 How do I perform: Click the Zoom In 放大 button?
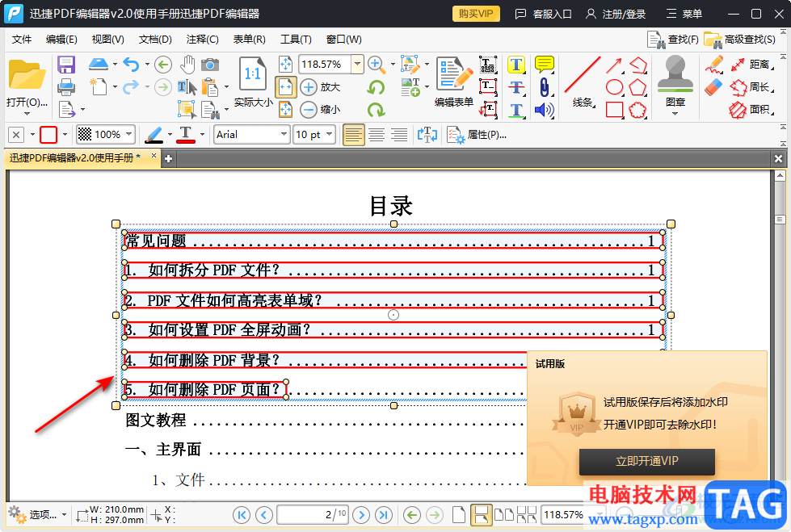point(320,86)
